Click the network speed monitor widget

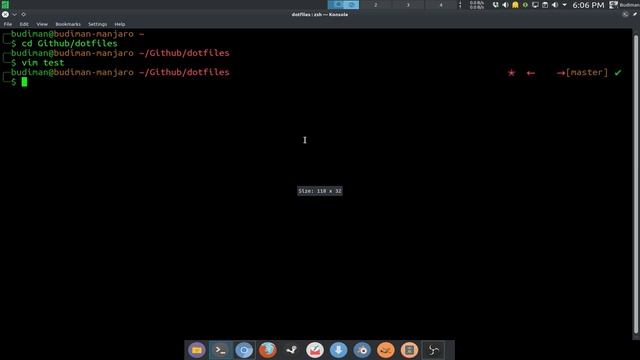(476, 5)
